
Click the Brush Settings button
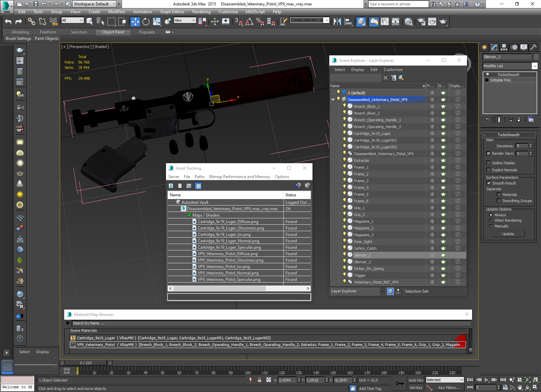pyautogui.click(x=19, y=39)
